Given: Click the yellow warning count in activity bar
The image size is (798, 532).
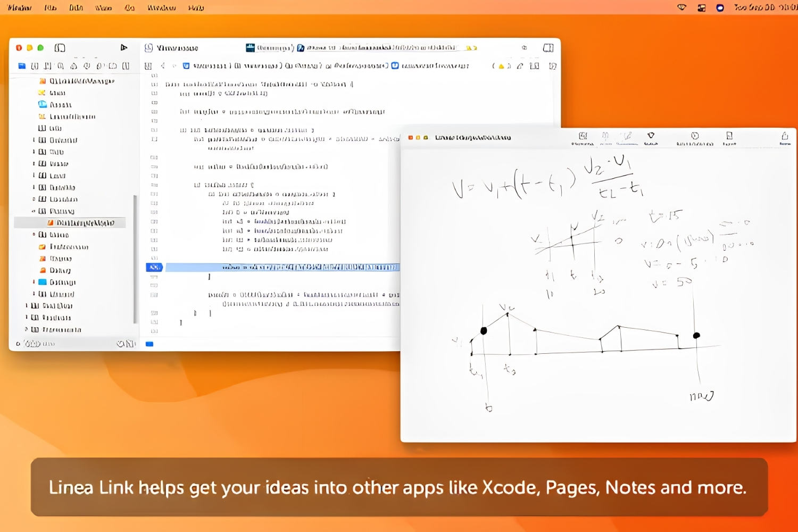Looking at the screenshot, I should pos(471,48).
